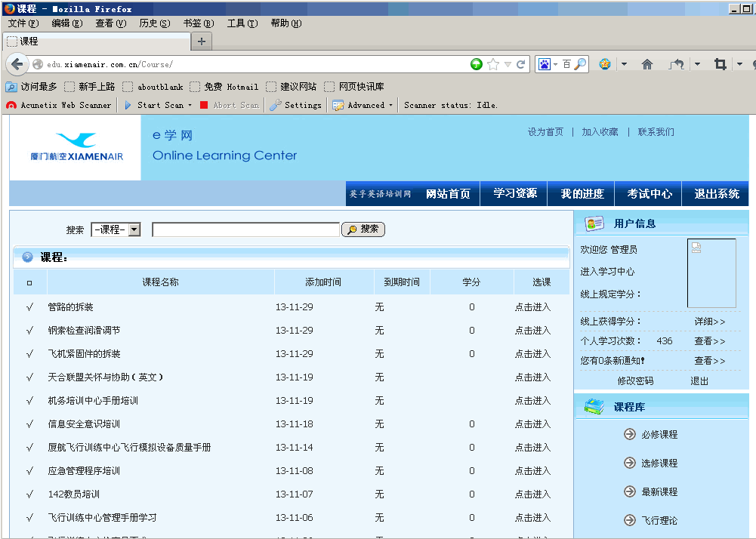Toggle checkmark for 飞机紧固件的拆装 row

29,354
